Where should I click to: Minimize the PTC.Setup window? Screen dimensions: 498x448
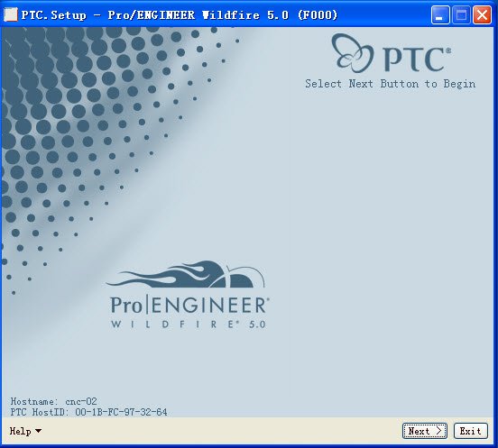[x=440, y=15]
